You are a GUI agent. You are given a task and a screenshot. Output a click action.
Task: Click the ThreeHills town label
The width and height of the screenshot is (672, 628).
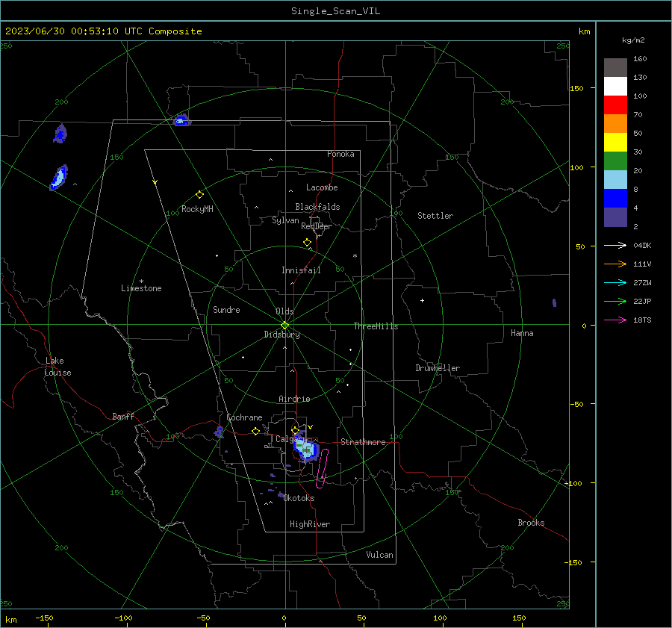pos(376,326)
